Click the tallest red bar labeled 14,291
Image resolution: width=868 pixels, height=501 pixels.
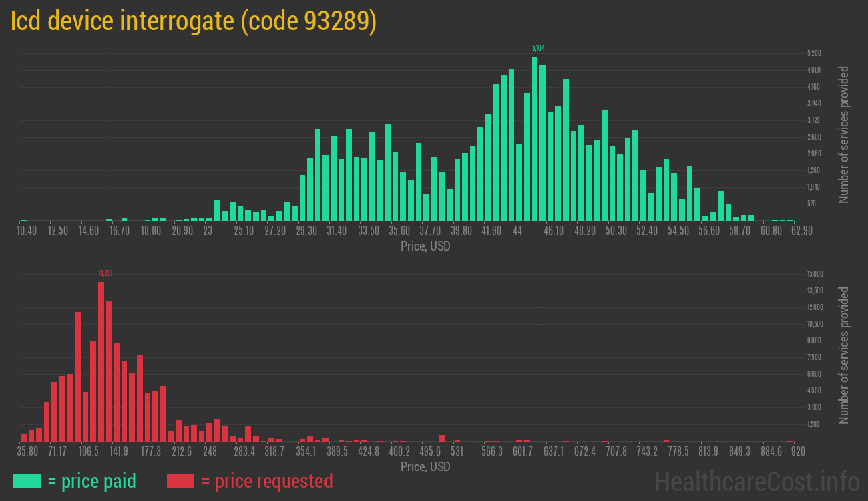coord(101,361)
